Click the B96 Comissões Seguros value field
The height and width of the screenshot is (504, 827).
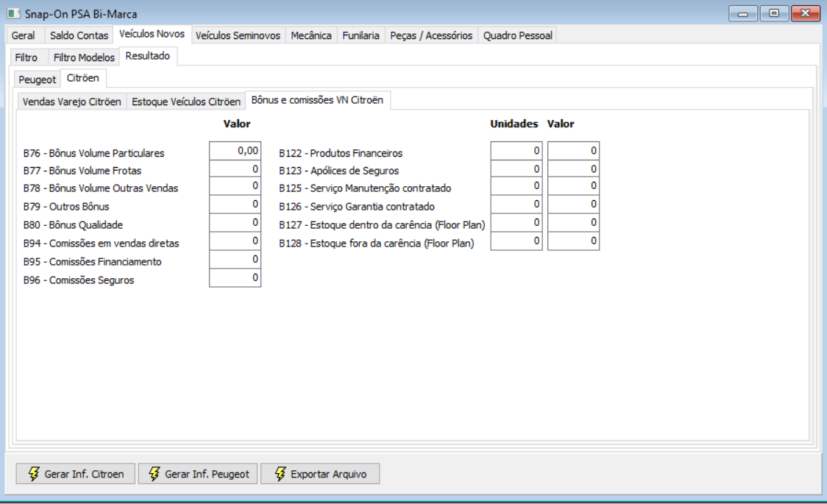pyautogui.click(x=235, y=278)
